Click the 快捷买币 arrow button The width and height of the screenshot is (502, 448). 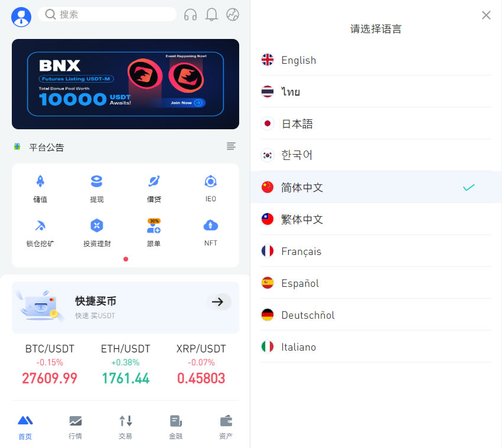pos(218,302)
